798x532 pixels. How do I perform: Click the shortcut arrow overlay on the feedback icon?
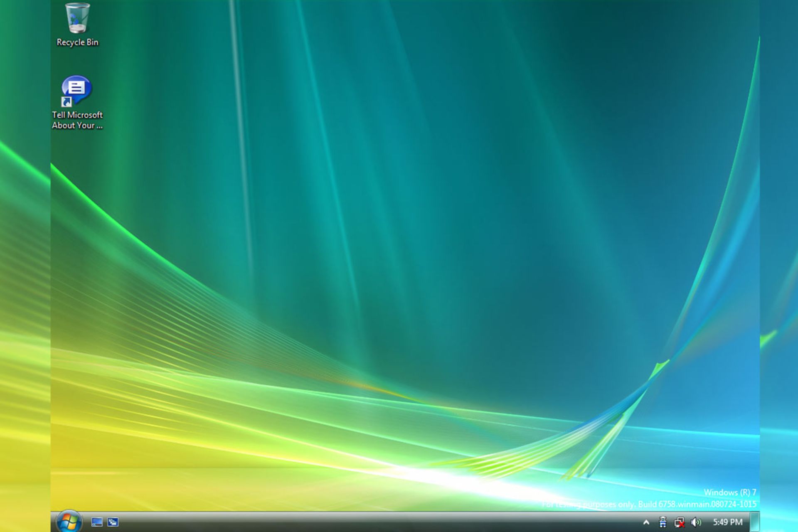[66, 101]
